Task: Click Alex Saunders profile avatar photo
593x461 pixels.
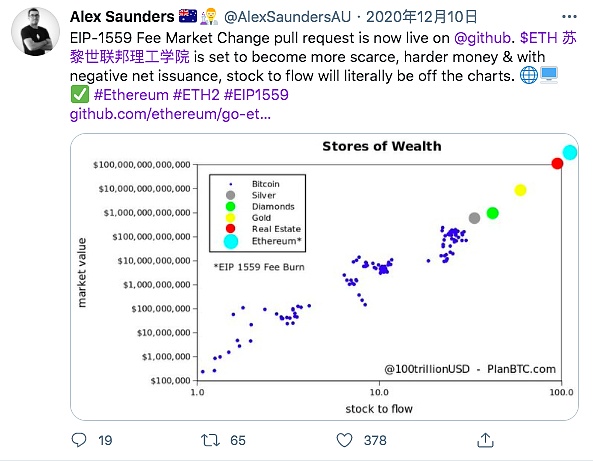Action: click(36, 31)
